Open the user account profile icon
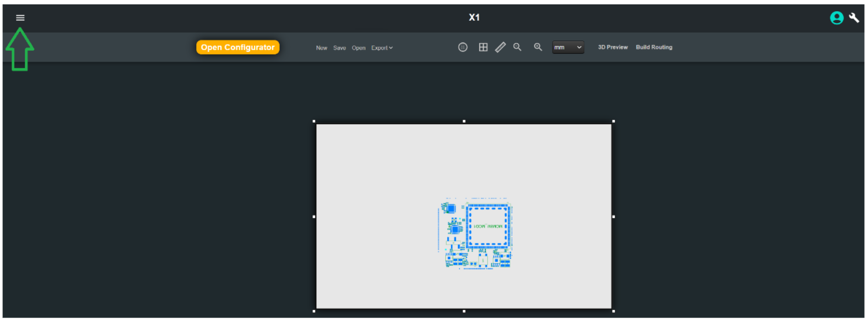The height and width of the screenshot is (320, 868). coord(837,18)
